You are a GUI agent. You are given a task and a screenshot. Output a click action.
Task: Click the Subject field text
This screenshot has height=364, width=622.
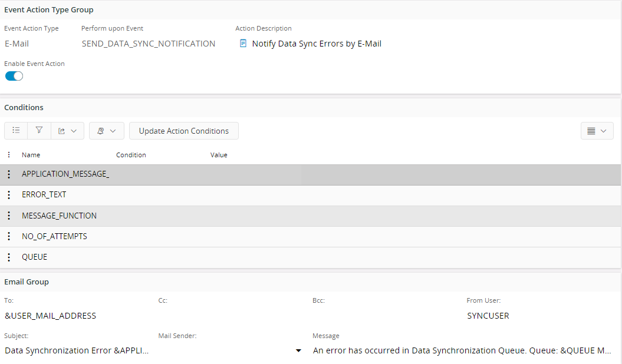(x=77, y=350)
